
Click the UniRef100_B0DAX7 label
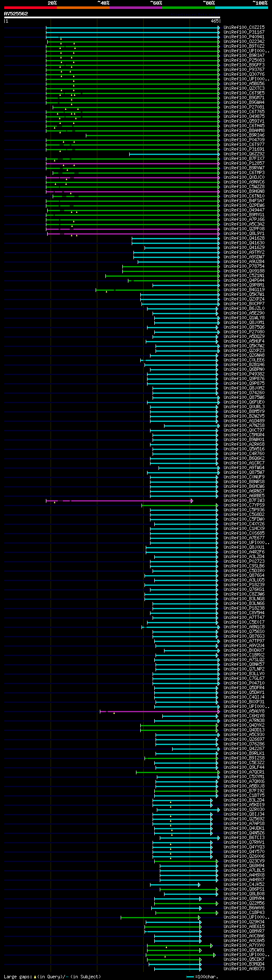[244, 650]
